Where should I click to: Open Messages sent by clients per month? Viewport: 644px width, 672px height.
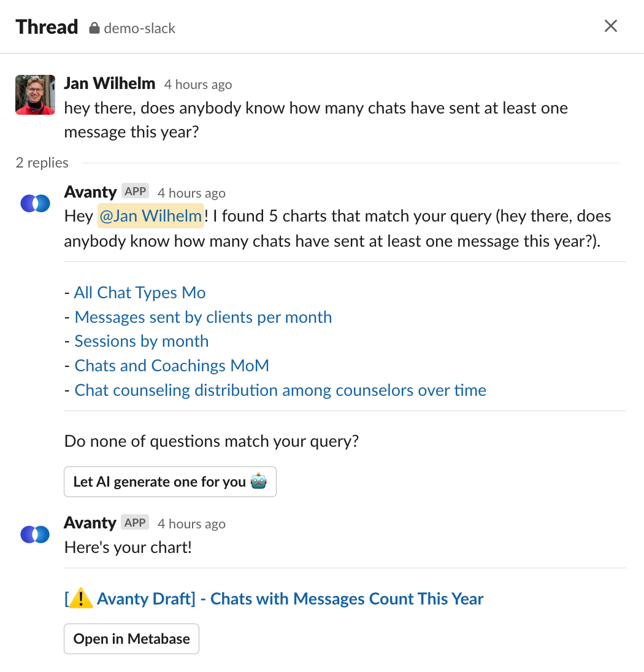pyautogui.click(x=204, y=317)
